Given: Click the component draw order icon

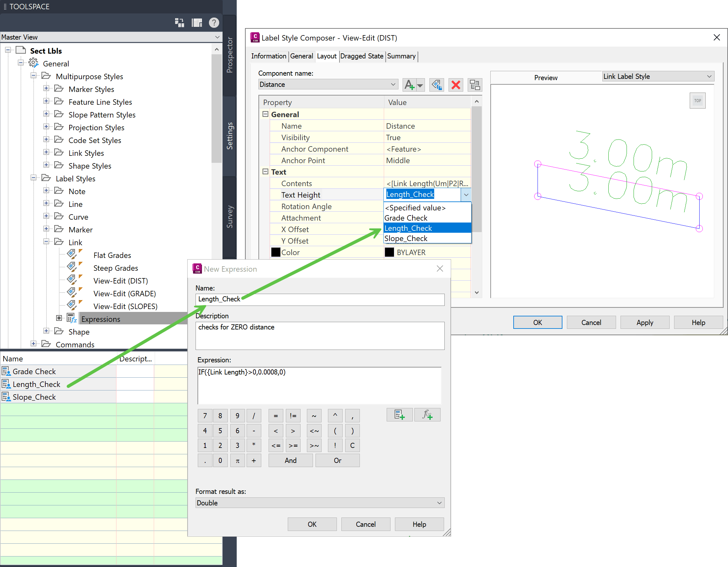Looking at the screenshot, I should coord(474,85).
